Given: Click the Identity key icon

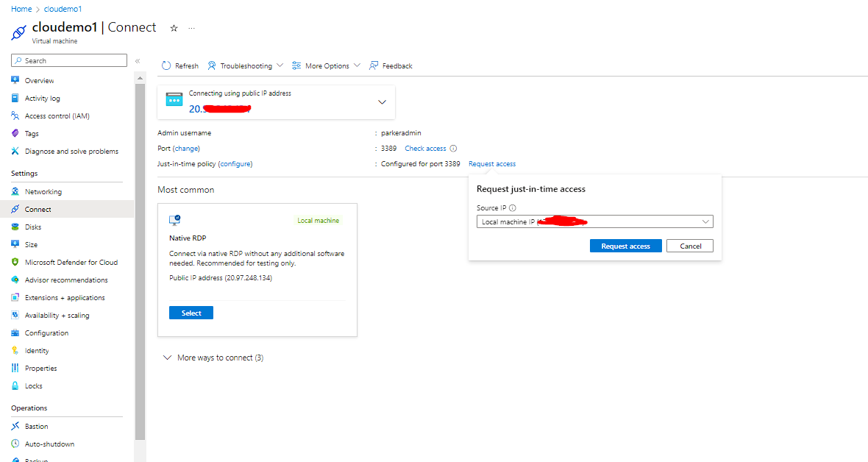Looking at the screenshot, I should click(x=15, y=351).
